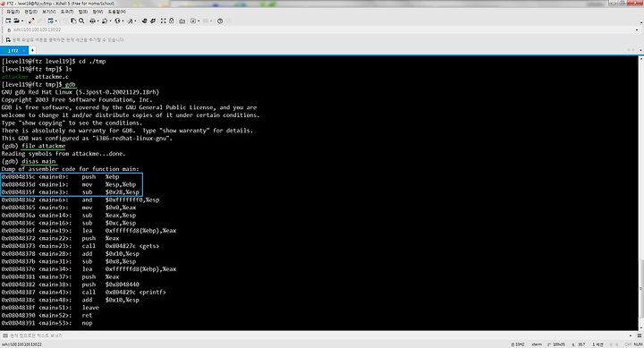The width and height of the screenshot is (644, 348).
Task: Open the dropdown arrow beside Open Session folder
Action: [21, 21]
